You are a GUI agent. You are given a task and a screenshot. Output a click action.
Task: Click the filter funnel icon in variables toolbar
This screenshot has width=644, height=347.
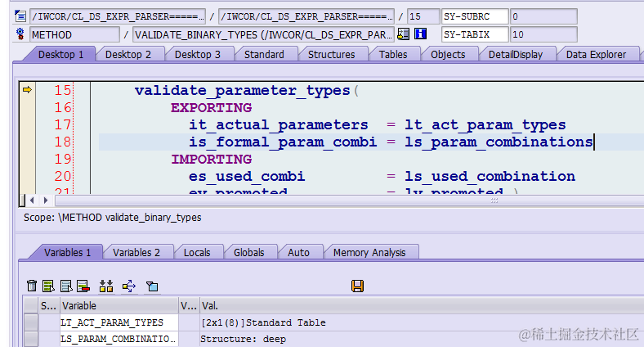(x=152, y=286)
